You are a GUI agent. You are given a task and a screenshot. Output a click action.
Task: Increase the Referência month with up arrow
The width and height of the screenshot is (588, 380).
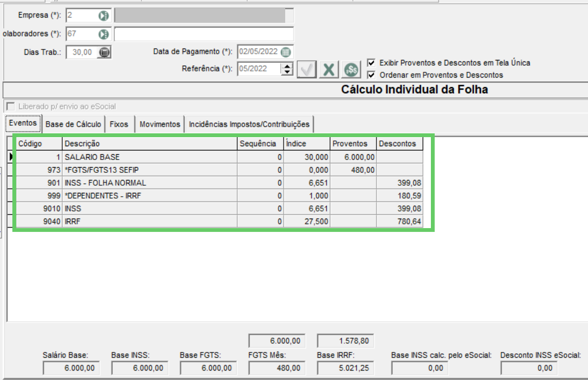click(287, 66)
